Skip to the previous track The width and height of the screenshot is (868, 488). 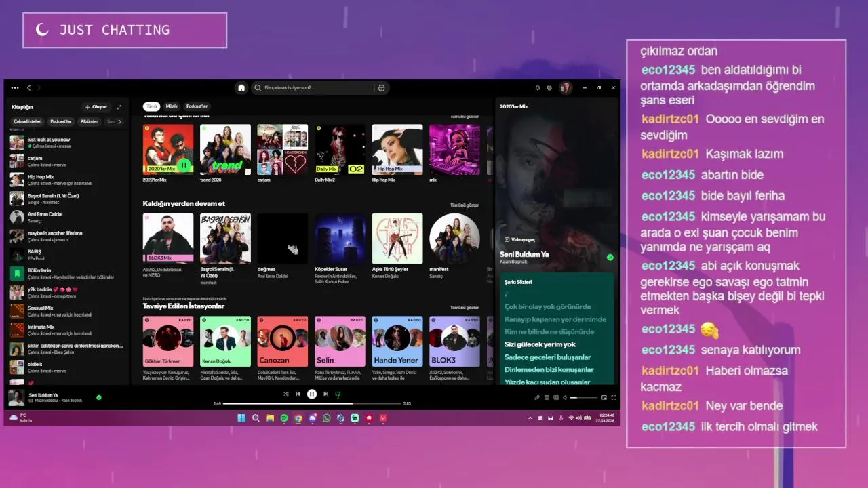point(298,394)
